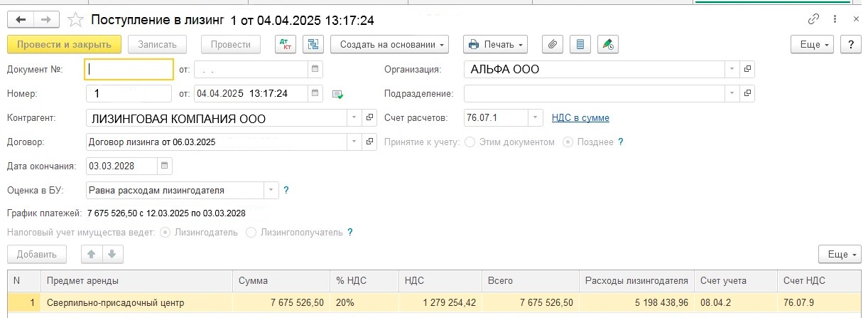The image size is (868, 318).
Task: Show Дт/Кт accounting entries
Action: click(x=286, y=44)
